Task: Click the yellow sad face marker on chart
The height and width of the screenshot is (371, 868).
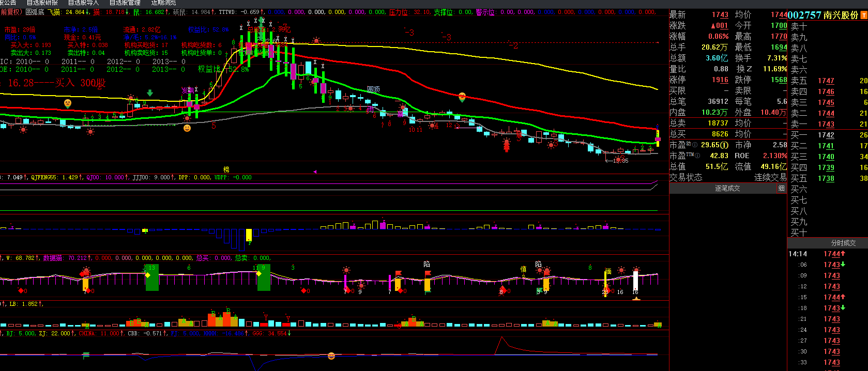Action: click(x=68, y=104)
